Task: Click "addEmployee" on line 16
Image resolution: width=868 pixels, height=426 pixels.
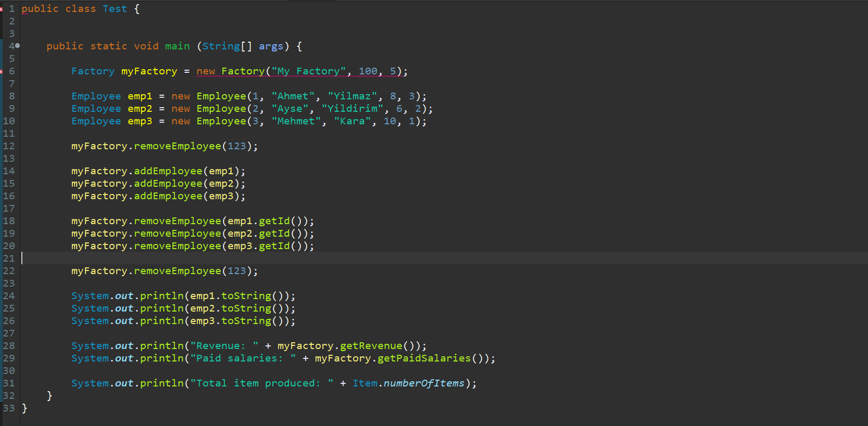Action: [x=168, y=196]
